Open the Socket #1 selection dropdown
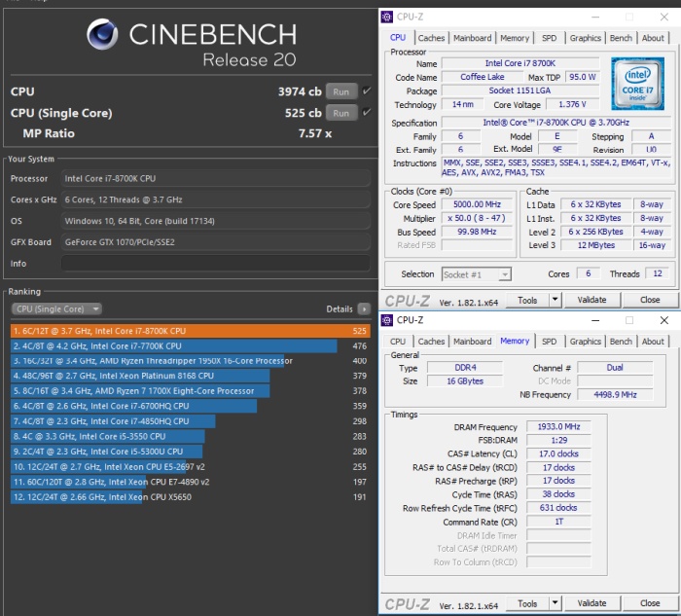 pyautogui.click(x=476, y=274)
